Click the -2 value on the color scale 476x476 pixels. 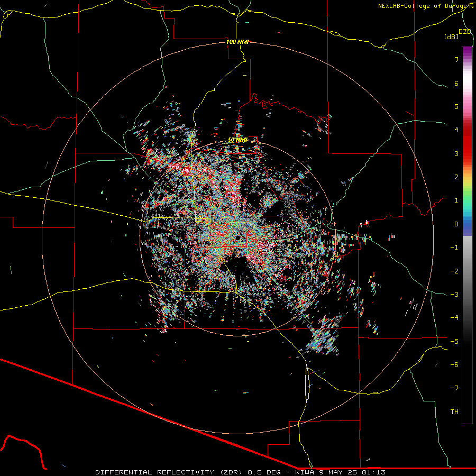[x=454, y=271]
